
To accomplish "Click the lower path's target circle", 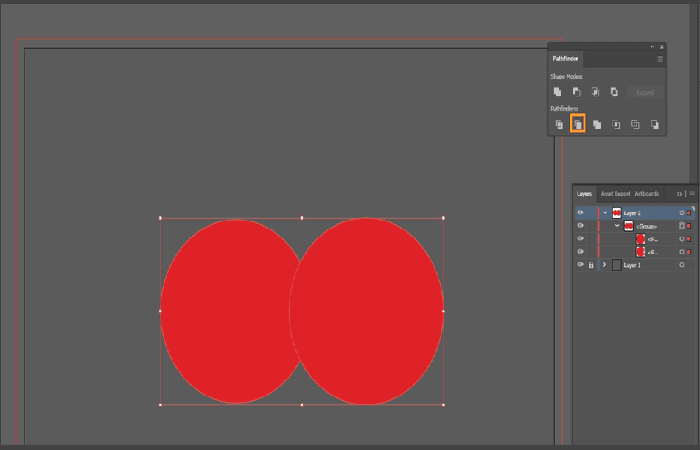I will (x=682, y=252).
